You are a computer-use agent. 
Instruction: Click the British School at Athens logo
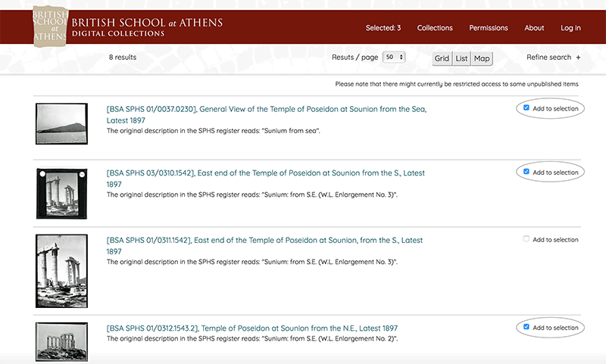tap(51, 26)
